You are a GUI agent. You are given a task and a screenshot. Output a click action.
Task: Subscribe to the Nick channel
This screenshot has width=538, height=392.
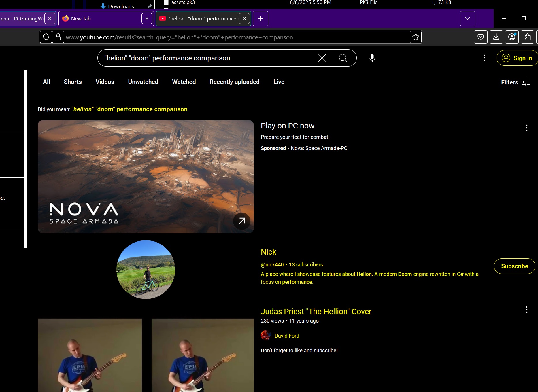[514, 266]
